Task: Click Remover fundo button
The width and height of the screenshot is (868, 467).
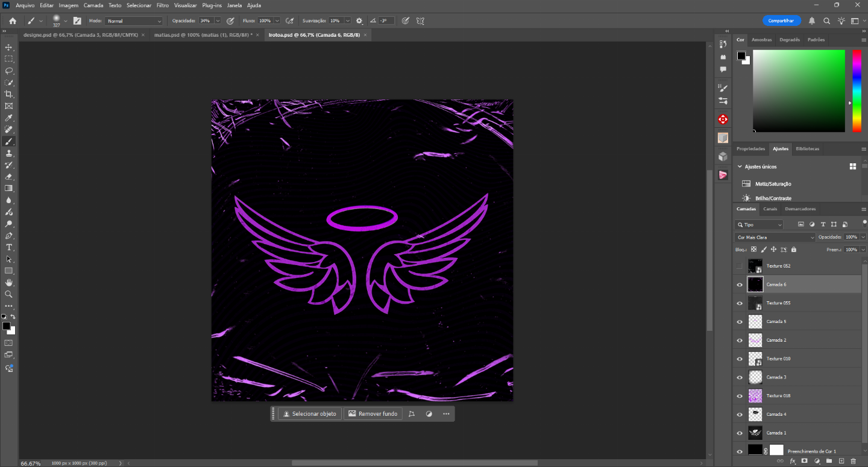Action: point(373,414)
